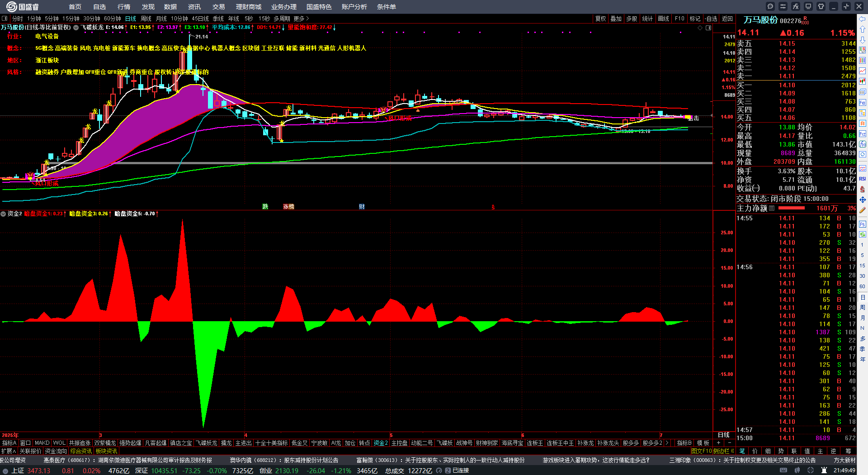Screen dimensions: 868x475
Task: Click the 笔 tick detail tab
Action: (742, 451)
